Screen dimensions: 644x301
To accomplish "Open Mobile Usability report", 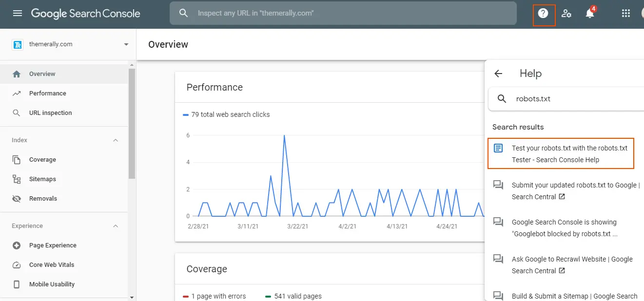I will click(x=64, y=284).
